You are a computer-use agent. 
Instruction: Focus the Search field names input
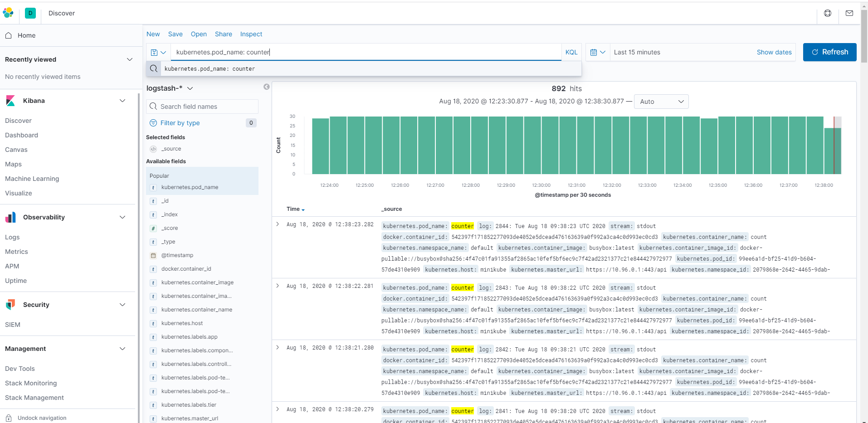[202, 107]
